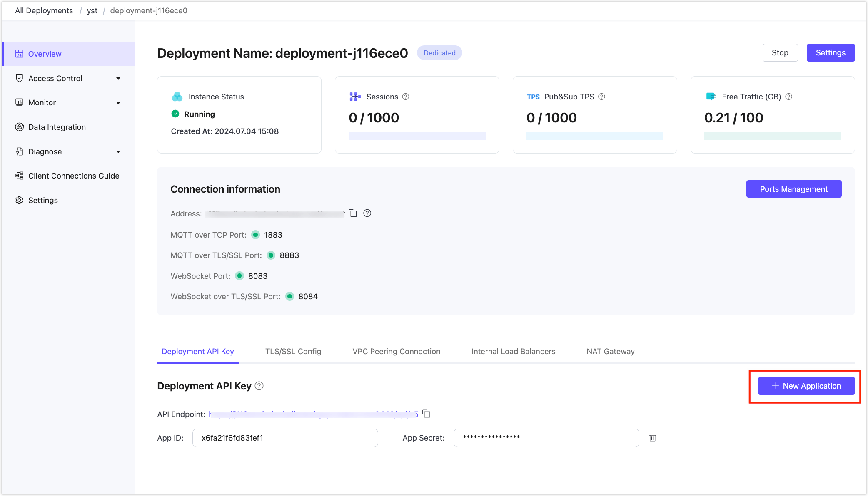Image resolution: width=868 pixels, height=496 pixels.
Task: Expand the Diagnose dropdown arrow
Action: coord(118,151)
